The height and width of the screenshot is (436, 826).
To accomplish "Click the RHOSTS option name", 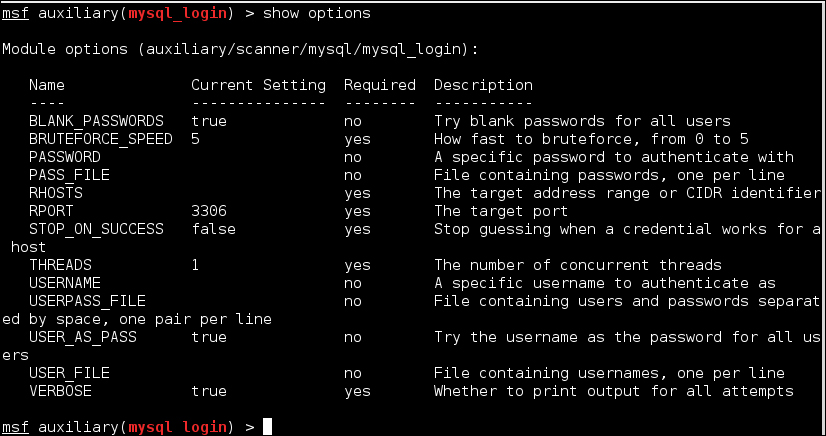I will (x=56, y=193).
